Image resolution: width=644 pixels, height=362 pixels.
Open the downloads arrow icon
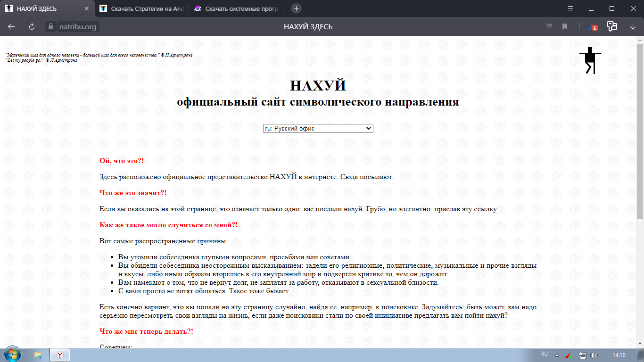click(x=633, y=27)
